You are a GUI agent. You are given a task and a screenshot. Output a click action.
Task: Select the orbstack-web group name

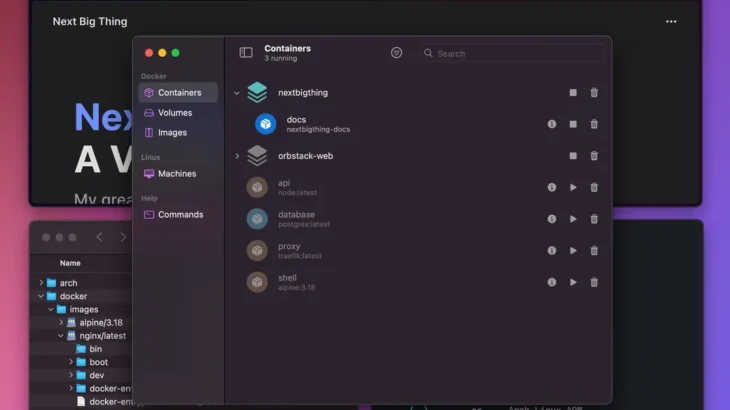coord(305,156)
